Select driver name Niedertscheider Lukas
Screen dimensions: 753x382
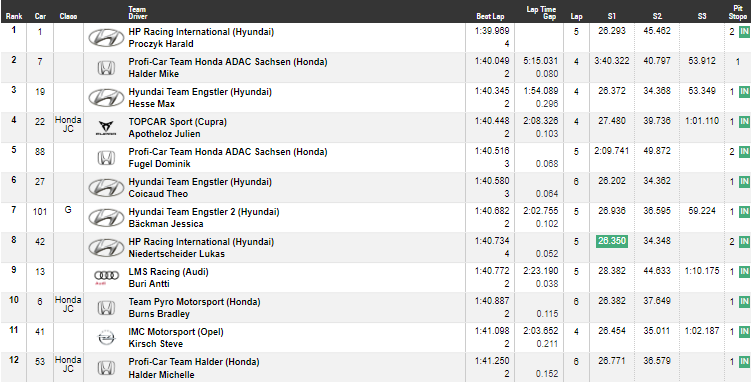coord(176,254)
